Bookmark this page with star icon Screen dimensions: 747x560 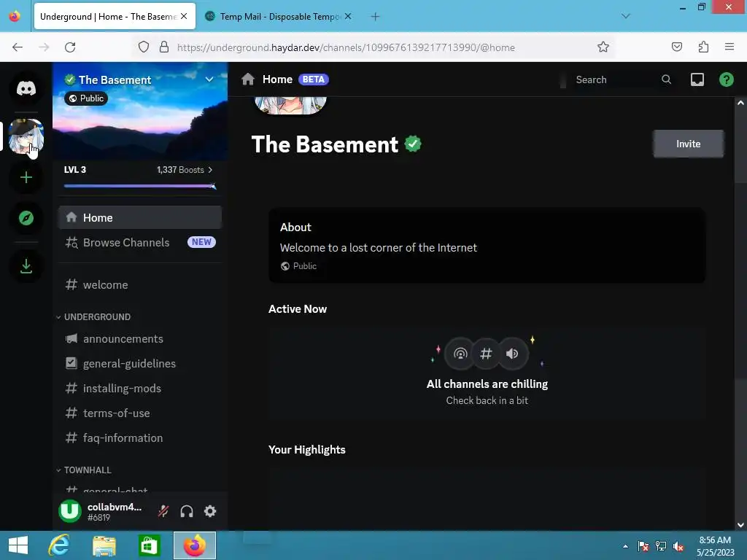tap(603, 47)
